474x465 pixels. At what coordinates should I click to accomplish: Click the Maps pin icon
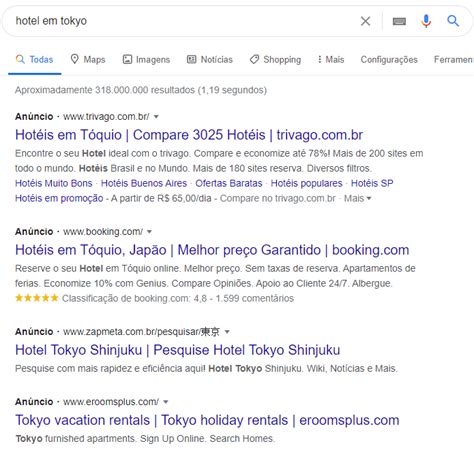point(75,59)
